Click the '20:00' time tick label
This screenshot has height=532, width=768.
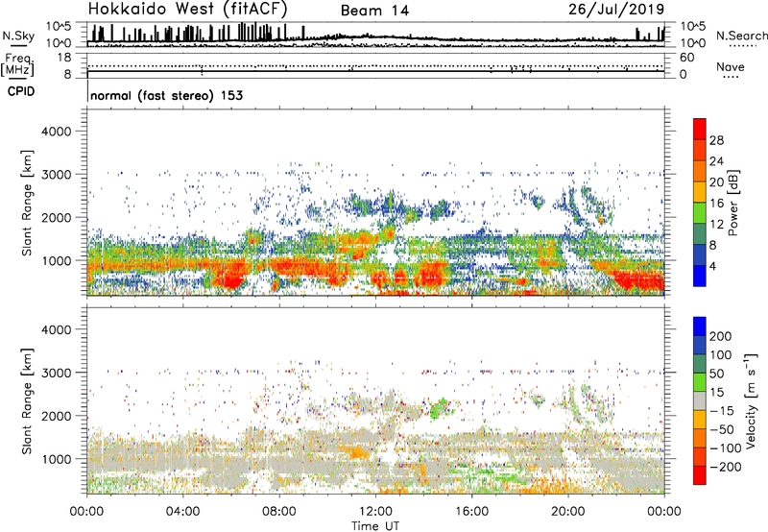(x=568, y=512)
